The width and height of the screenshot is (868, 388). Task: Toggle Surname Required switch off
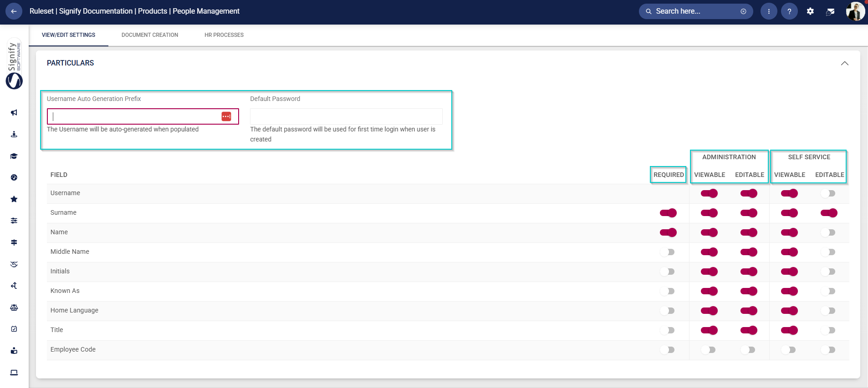pos(668,213)
